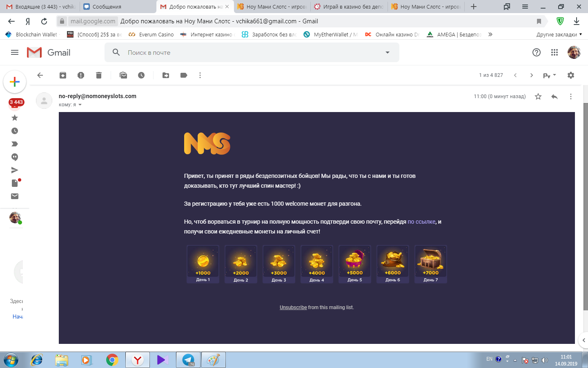Switch to Играй в казино tab
This screenshot has height=368, width=588.
coord(350,7)
